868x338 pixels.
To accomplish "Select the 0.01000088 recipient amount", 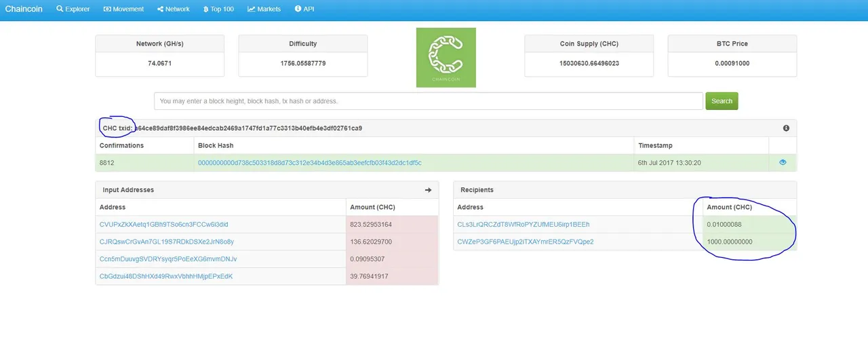I will click(725, 224).
